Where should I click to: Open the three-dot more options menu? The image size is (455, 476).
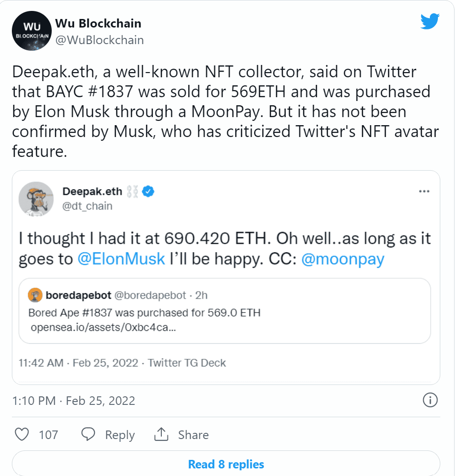425,191
